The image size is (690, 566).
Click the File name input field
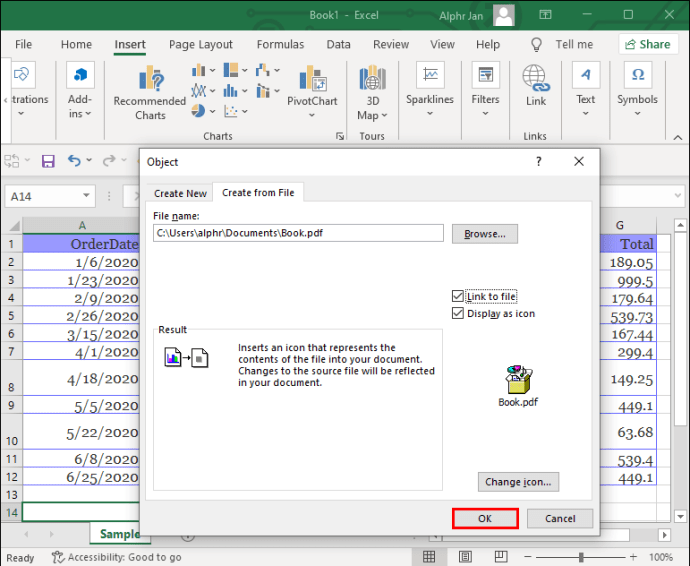click(x=297, y=233)
